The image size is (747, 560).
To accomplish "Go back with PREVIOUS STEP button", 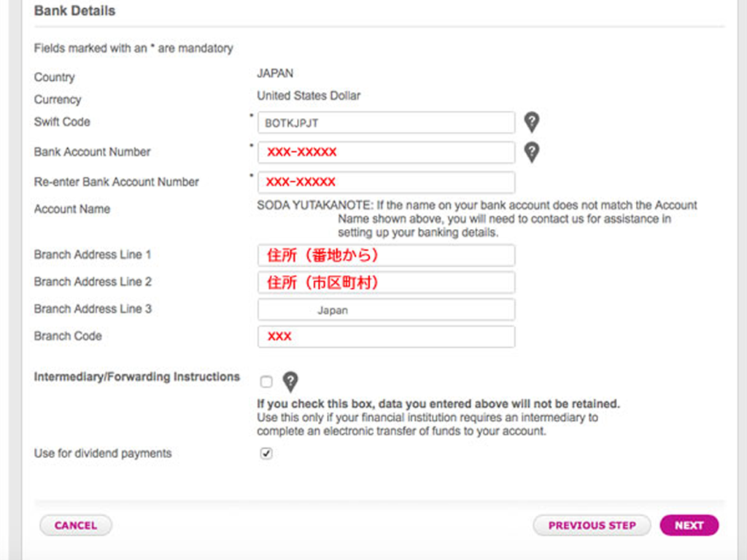I will point(592,525).
